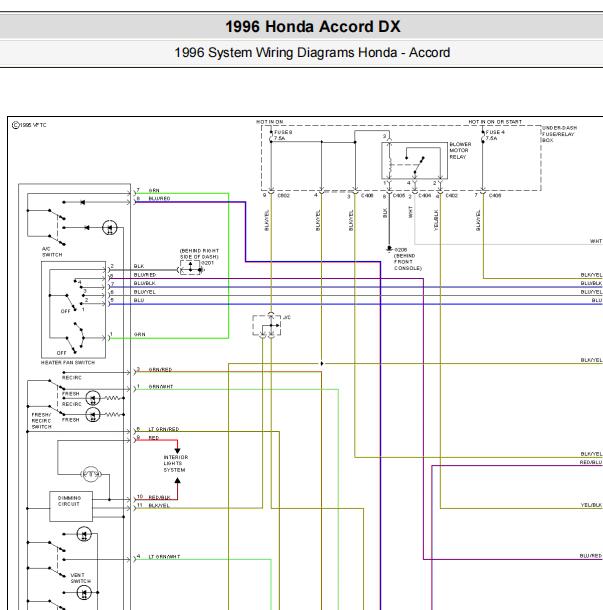This screenshot has width=603, height=610.
Task: Click the Fuse 4 7.5A symbol
Action: click(483, 136)
